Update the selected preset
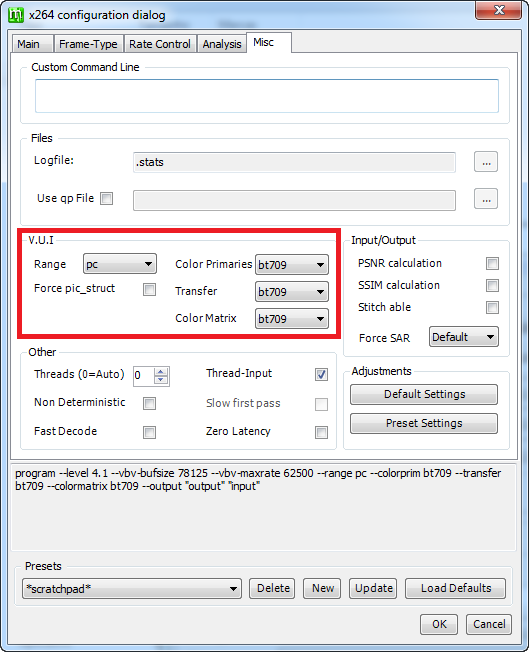The width and height of the screenshot is (529, 652). click(x=373, y=588)
